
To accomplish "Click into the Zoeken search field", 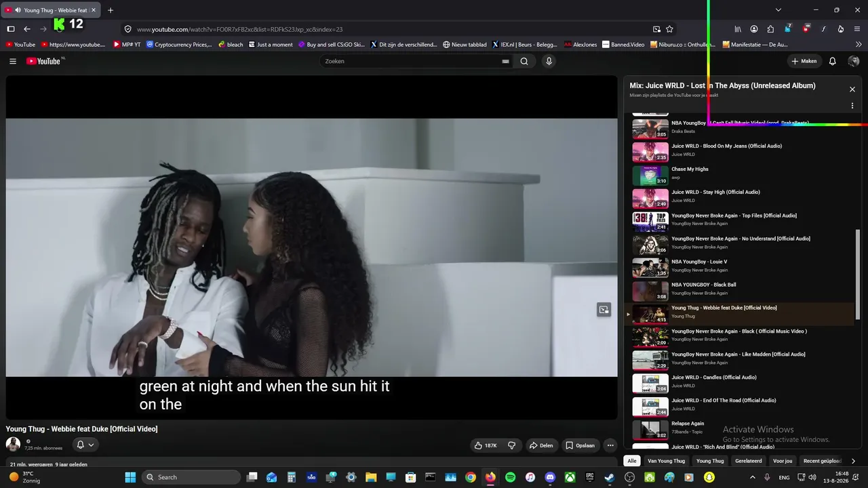I will point(410,61).
